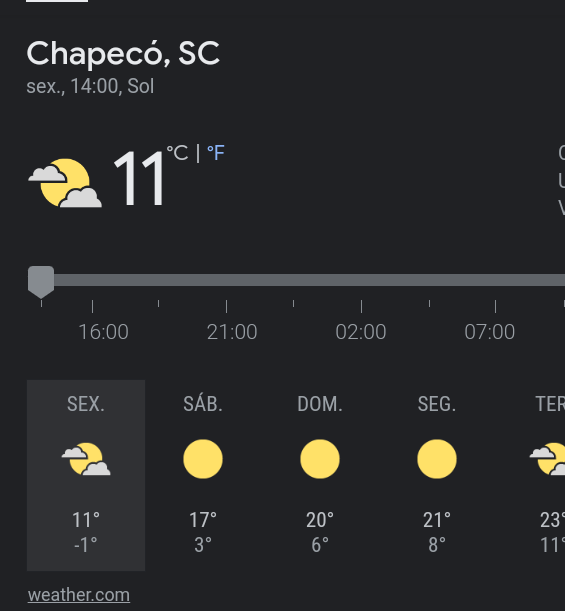Select the °C temperature unit
Screen dimensions: 565x611
pyautogui.click(x=178, y=153)
